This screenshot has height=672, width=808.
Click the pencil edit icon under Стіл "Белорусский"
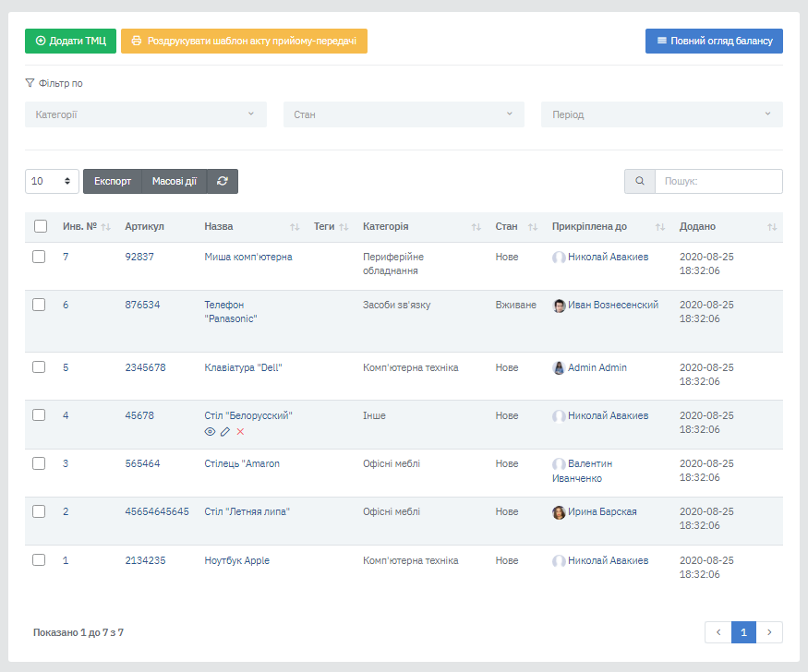coord(225,432)
